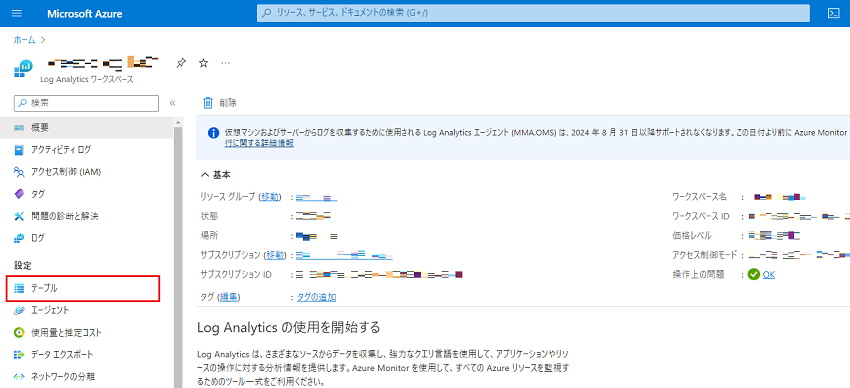Click the データ エクスポート icon

tap(19, 354)
